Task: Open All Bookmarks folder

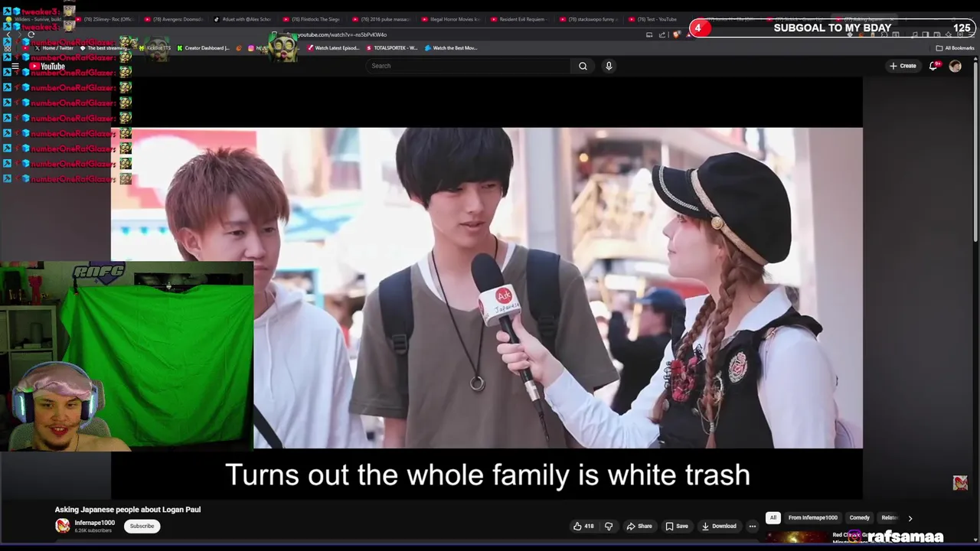Action: click(x=955, y=47)
